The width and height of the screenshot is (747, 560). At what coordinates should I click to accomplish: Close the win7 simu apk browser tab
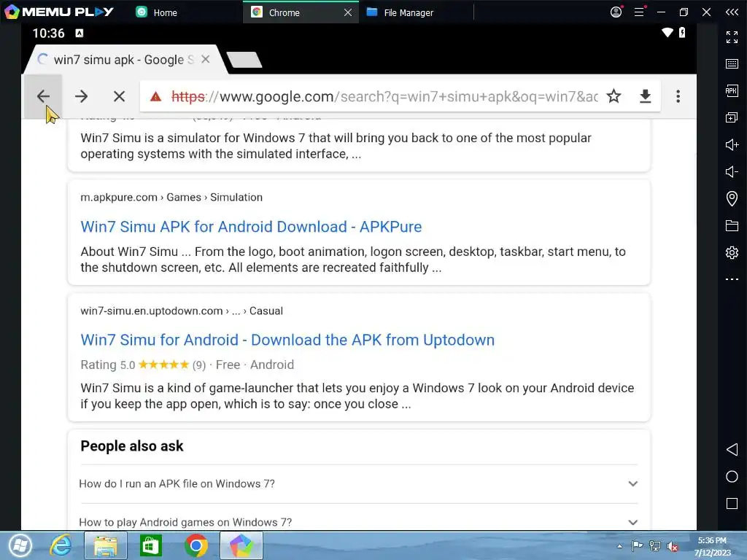[x=205, y=60]
